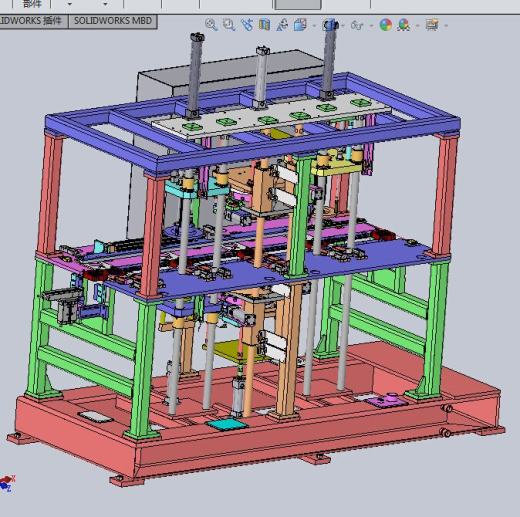Expand the Apply Scene dropdown arrow

(417, 26)
